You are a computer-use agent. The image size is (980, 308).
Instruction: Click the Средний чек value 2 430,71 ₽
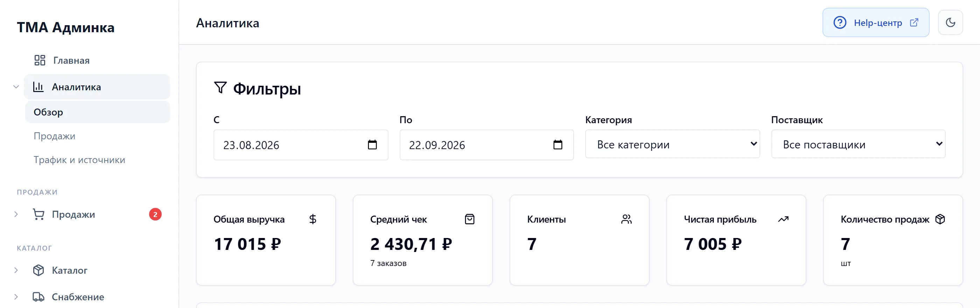click(411, 244)
